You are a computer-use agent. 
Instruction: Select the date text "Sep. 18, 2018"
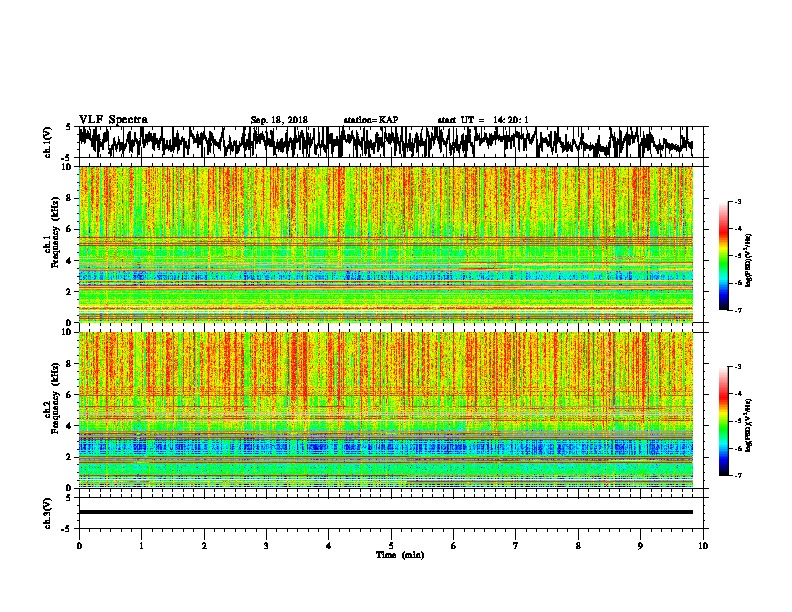(279, 120)
